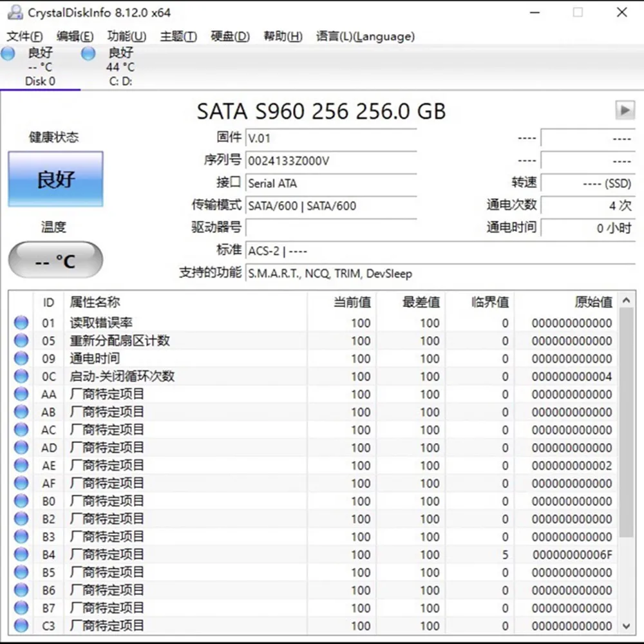Click the 良好 health status button
Screen dimensions: 644x644
[55, 179]
